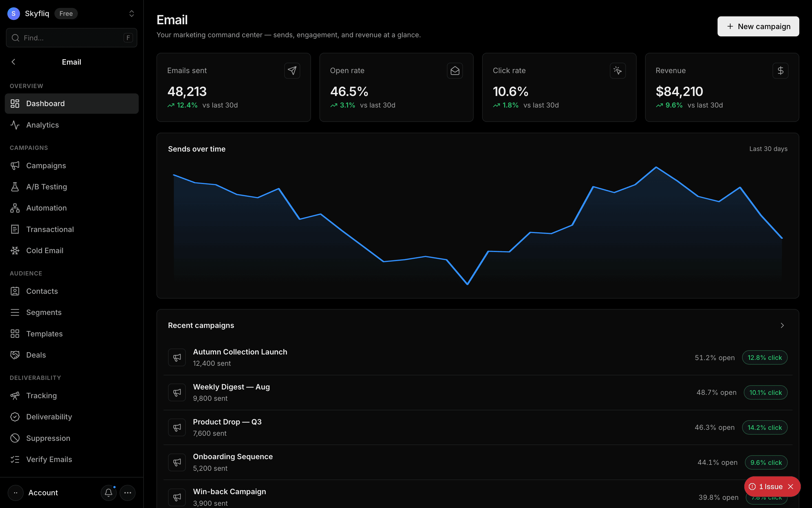Open the notifications bell
This screenshot has height=508, width=812.
click(108, 493)
